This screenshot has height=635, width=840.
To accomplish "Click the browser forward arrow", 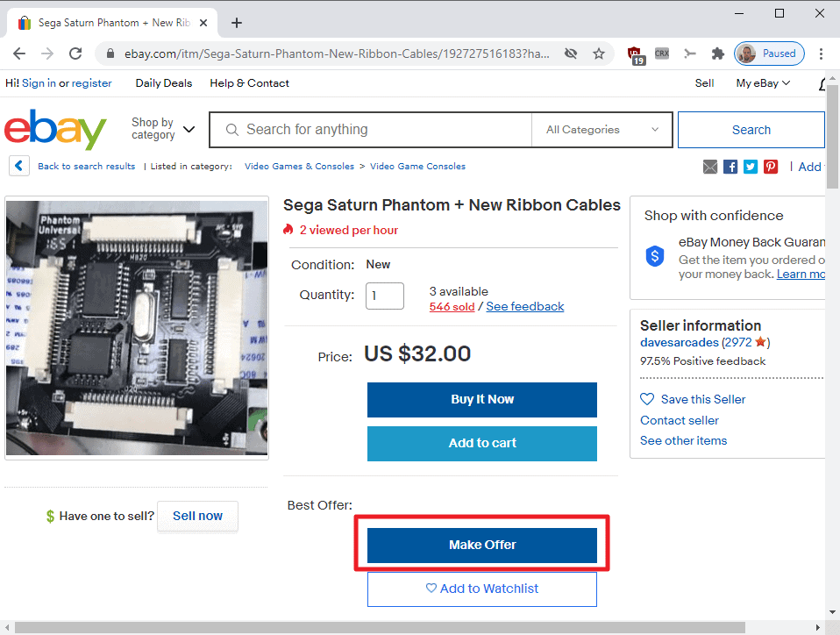I will (47, 53).
